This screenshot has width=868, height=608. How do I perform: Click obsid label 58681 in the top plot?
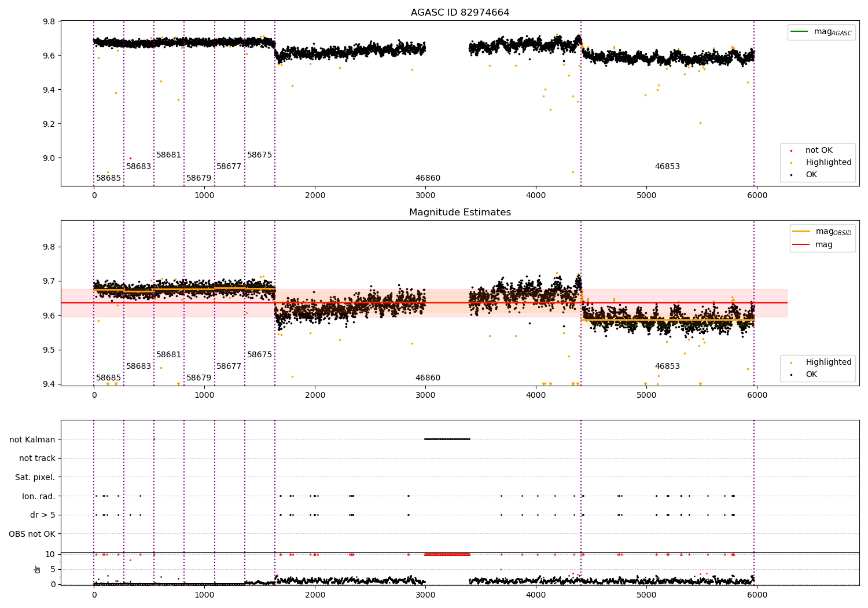(x=169, y=155)
